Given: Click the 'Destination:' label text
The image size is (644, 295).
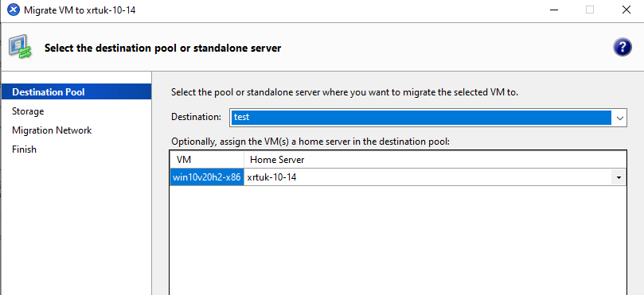Looking at the screenshot, I should click(x=196, y=117).
